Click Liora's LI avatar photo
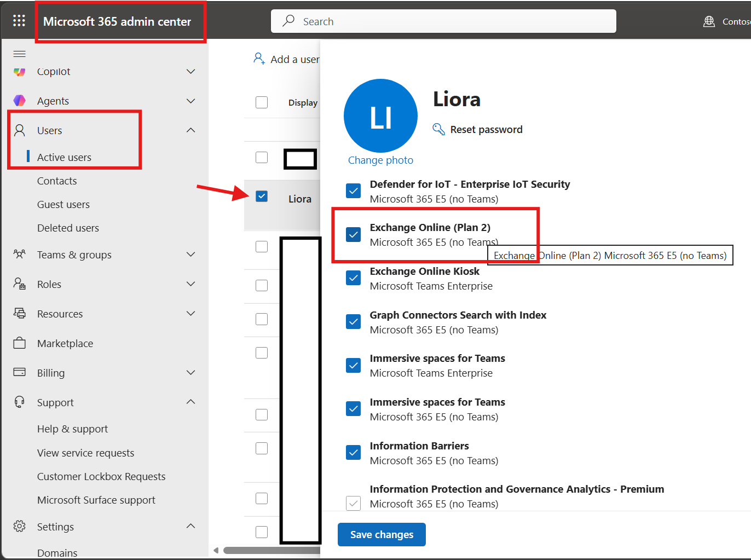The image size is (751, 560). [x=380, y=116]
